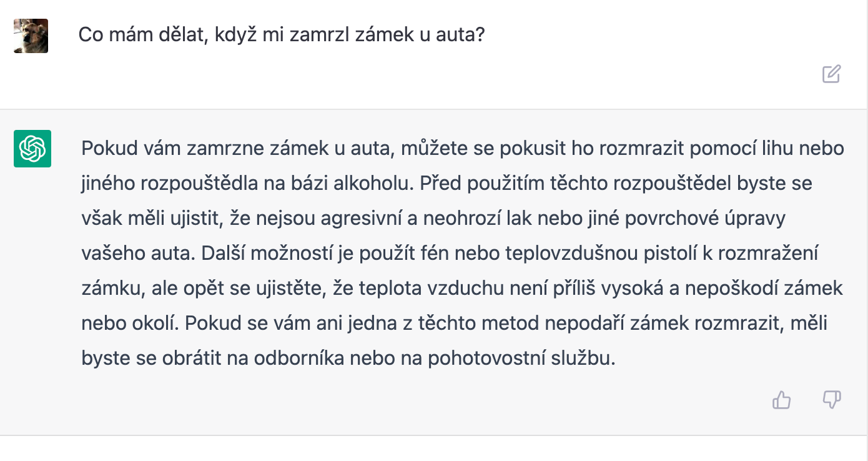Click the edit message pencil icon

point(831,74)
